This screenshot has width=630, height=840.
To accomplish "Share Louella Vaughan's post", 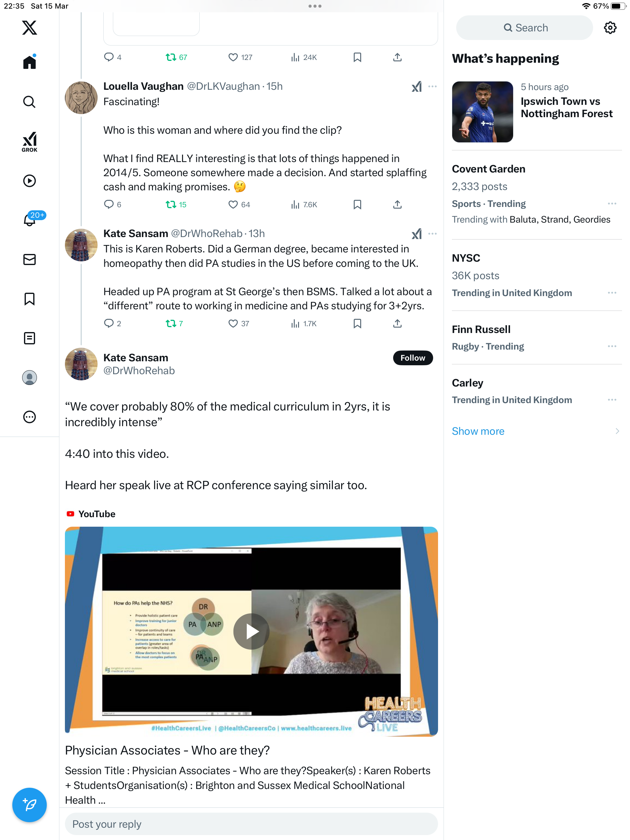I will pyautogui.click(x=397, y=204).
